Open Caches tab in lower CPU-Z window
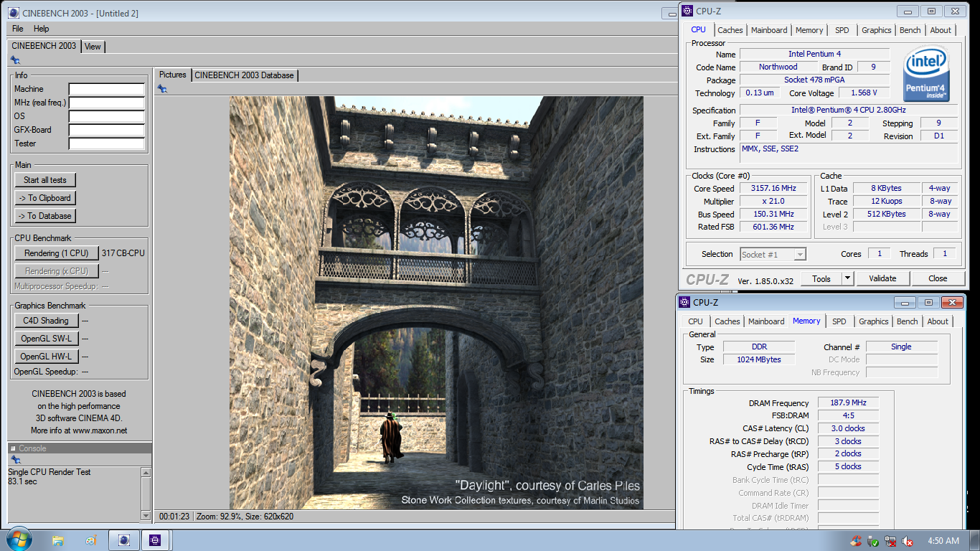Viewport: 980px width, 551px height. pyautogui.click(x=727, y=321)
